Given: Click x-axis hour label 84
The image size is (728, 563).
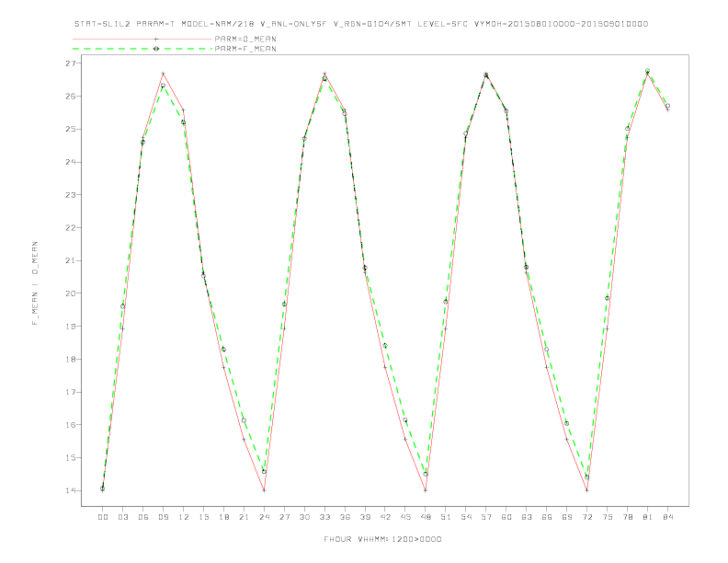Looking at the screenshot, I should tap(668, 517).
